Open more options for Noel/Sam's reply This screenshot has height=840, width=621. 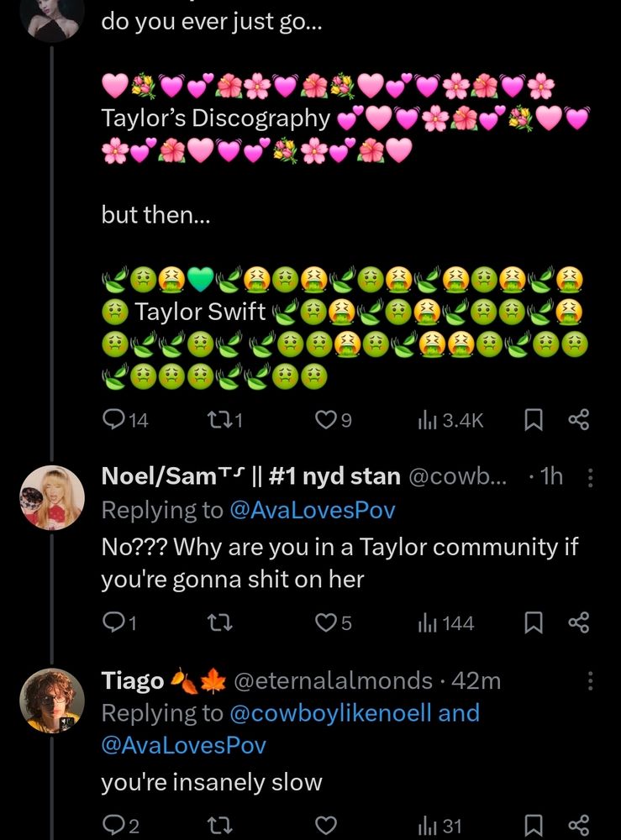pyautogui.click(x=590, y=478)
